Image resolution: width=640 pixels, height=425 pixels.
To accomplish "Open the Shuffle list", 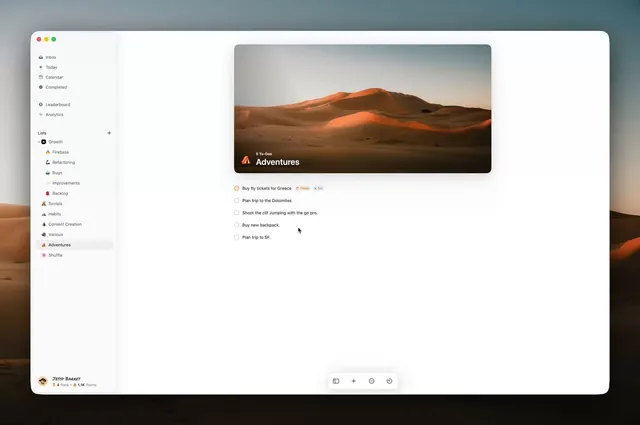I will pyautogui.click(x=52, y=255).
